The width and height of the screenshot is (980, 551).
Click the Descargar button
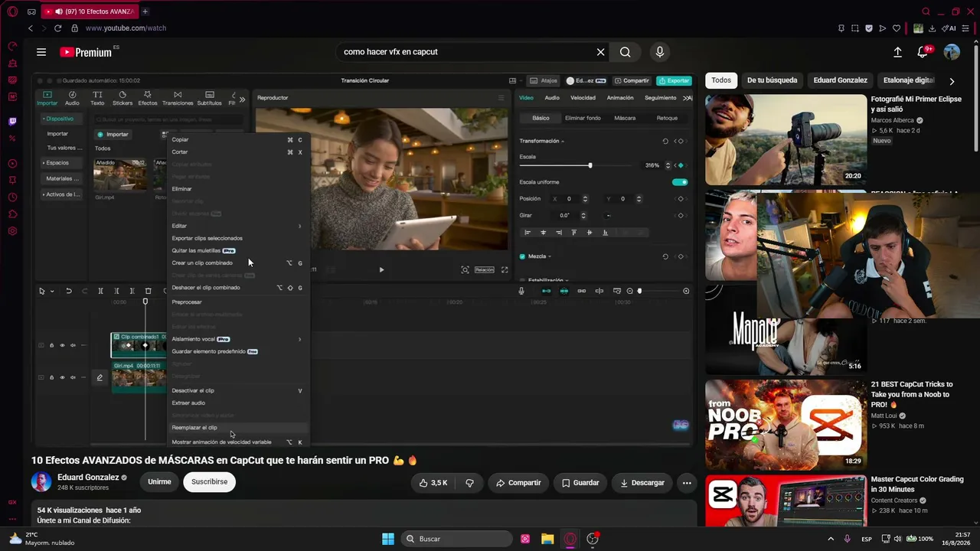(x=642, y=483)
